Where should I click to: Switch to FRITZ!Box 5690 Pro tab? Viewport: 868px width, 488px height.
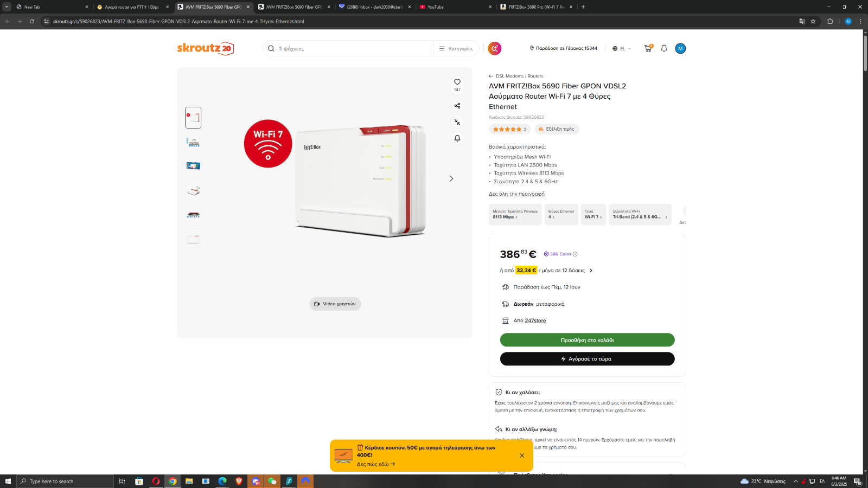[x=536, y=7]
